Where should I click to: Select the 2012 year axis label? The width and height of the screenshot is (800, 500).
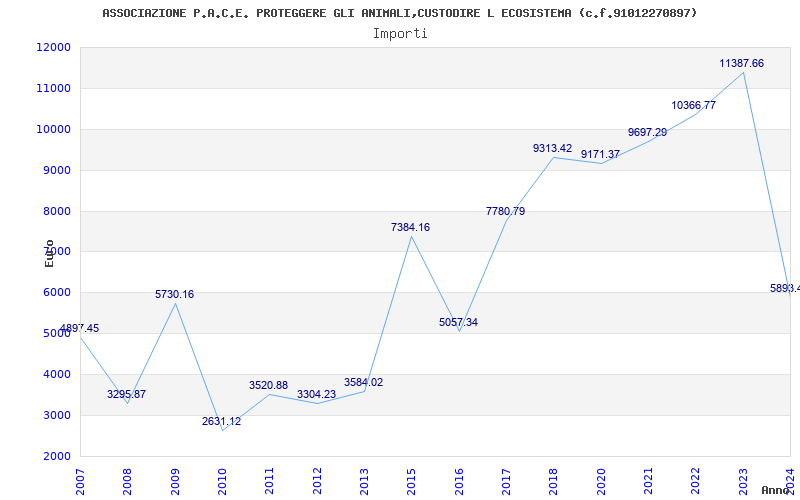(317, 482)
